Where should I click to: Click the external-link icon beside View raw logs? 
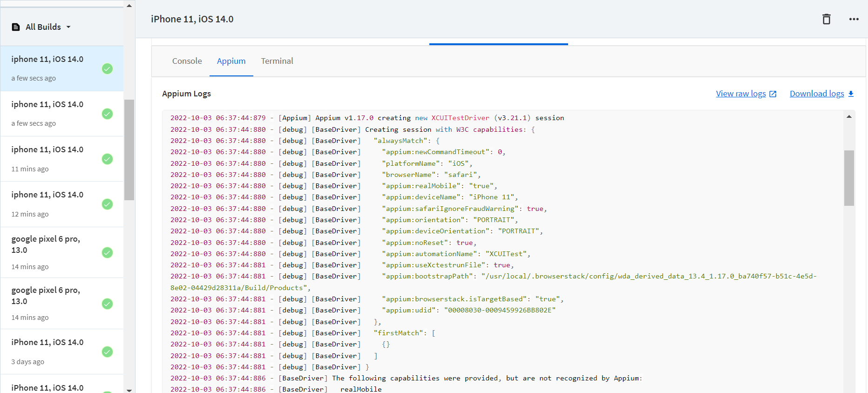point(773,94)
